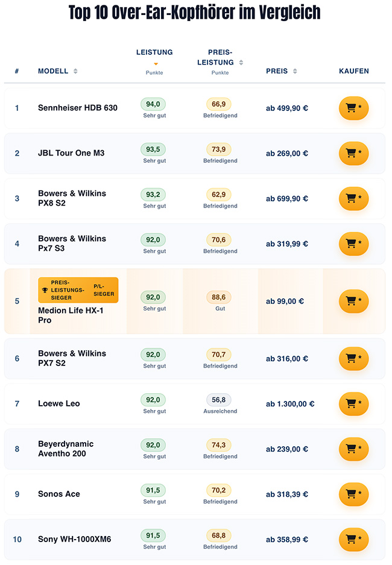Viewport: 392px width, 565px height.
Task: Click the 94,0 Leistung score badge
Action: click(x=153, y=104)
